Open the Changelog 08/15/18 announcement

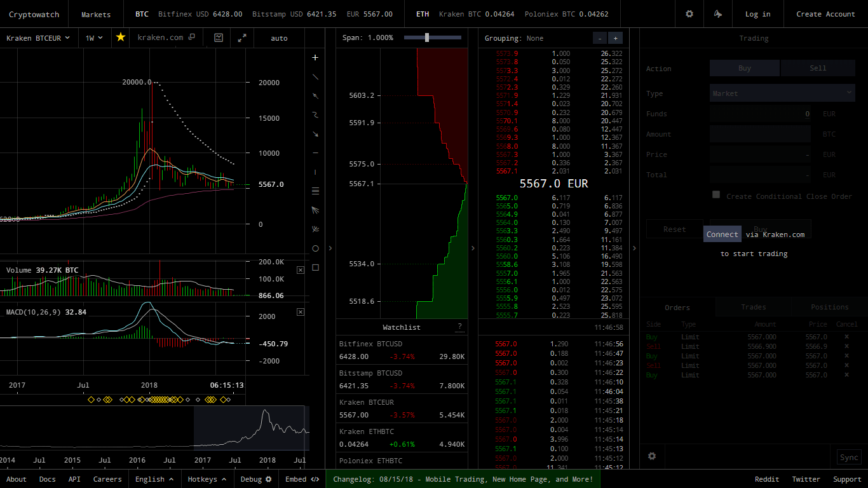coord(463,479)
